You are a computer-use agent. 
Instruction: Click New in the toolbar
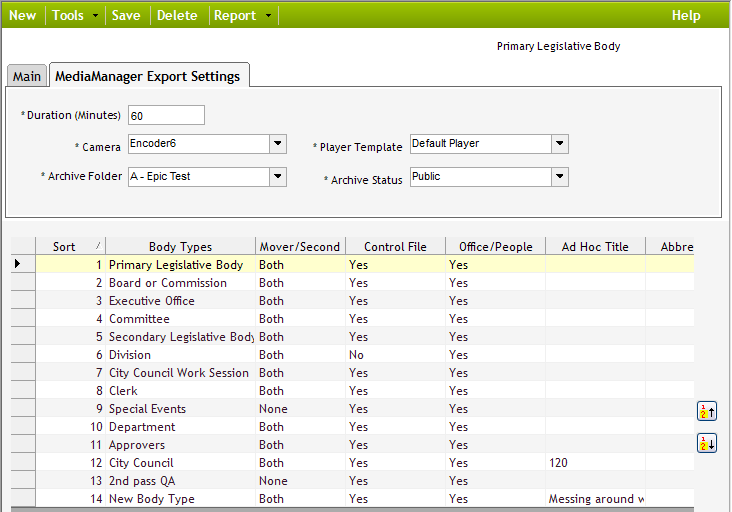click(x=22, y=15)
